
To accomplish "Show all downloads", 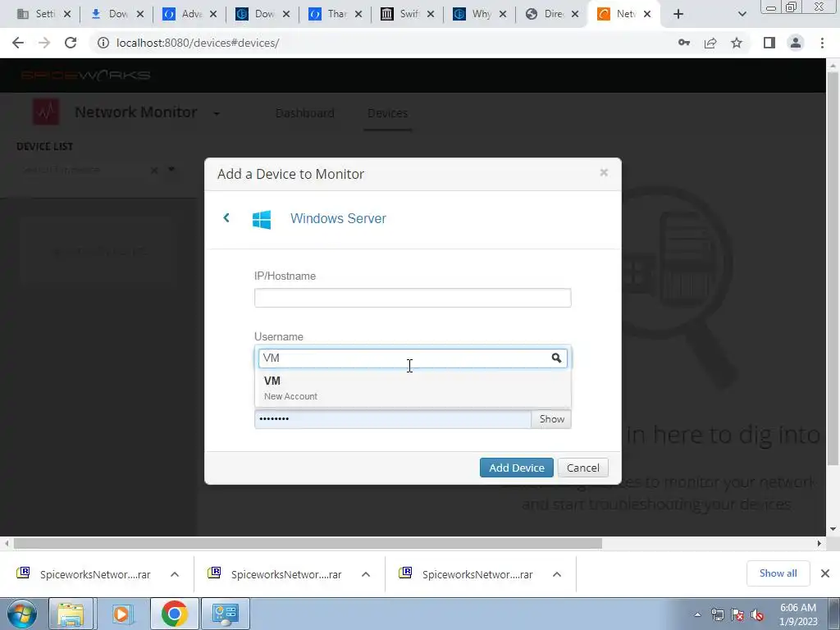I will click(x=778, y=573).
